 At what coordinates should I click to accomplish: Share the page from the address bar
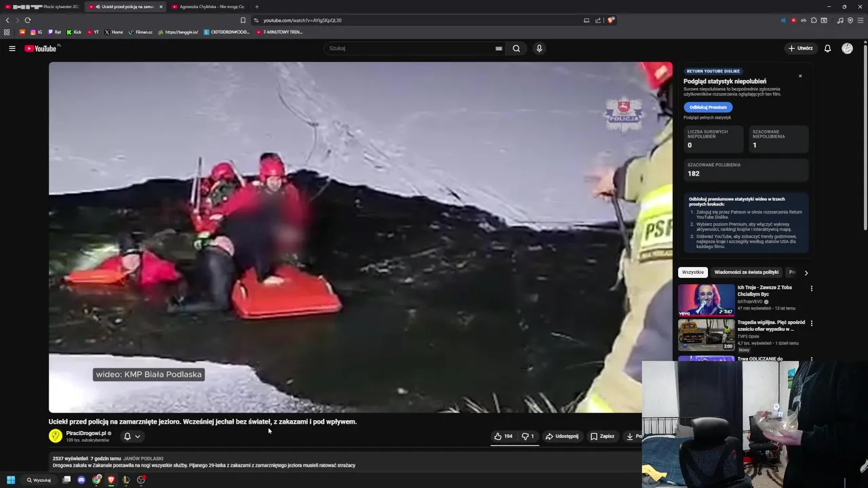(x=598, y=20)
